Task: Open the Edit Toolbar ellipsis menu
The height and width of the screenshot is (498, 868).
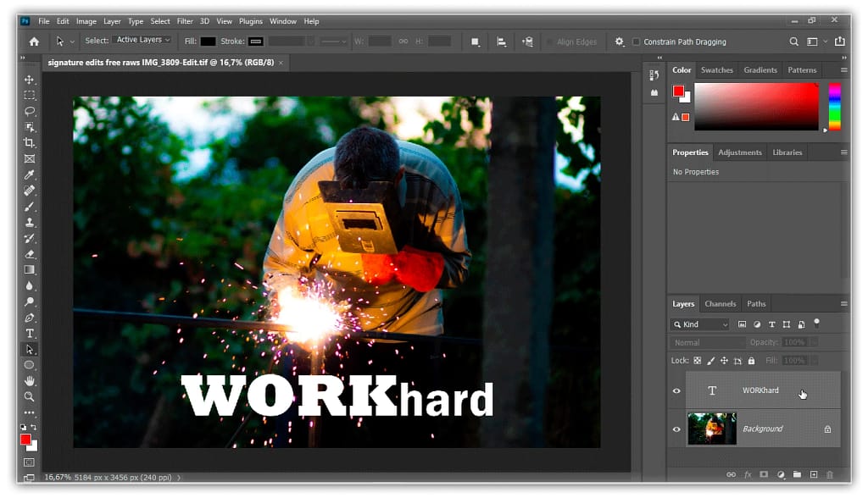Action: point(30,412)
